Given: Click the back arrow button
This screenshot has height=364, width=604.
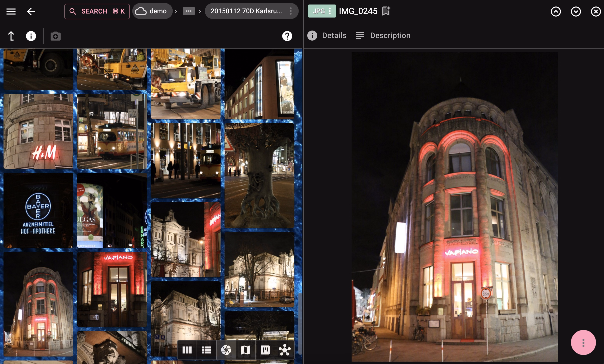Looking at the screenshot, I should pos(31,12).
